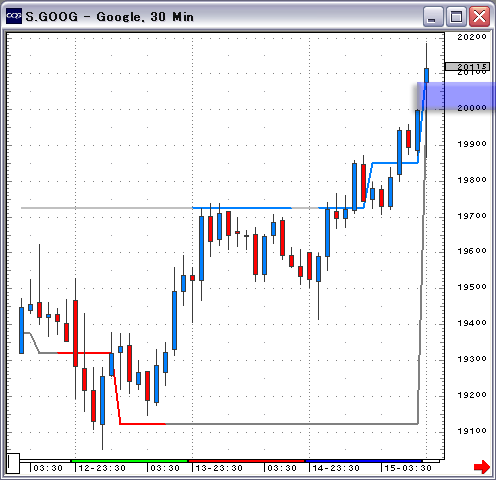Maximize the S.GOOG chart window
The image size is (496, 480).
tap(456, 16)
